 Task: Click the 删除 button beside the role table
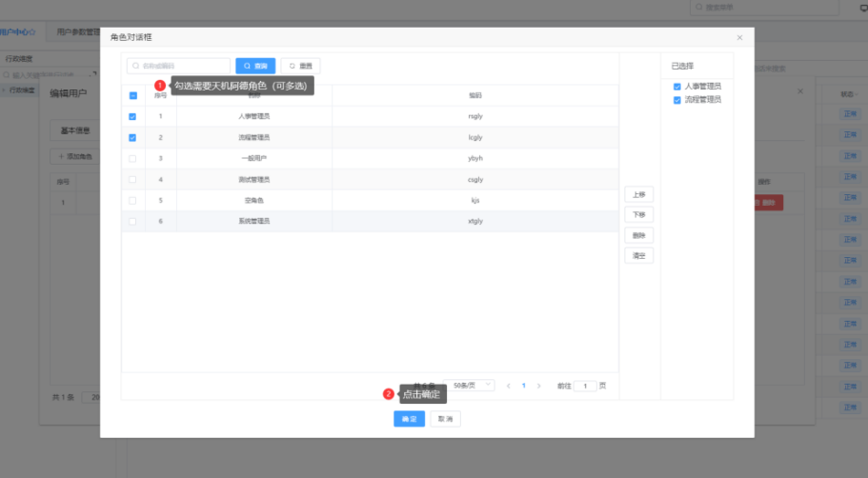point(638,236)
